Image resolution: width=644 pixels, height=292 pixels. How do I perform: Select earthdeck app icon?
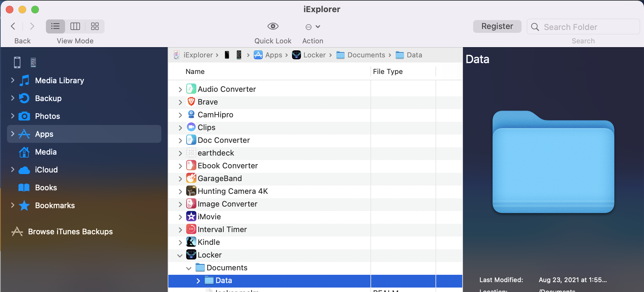point(191,153)
